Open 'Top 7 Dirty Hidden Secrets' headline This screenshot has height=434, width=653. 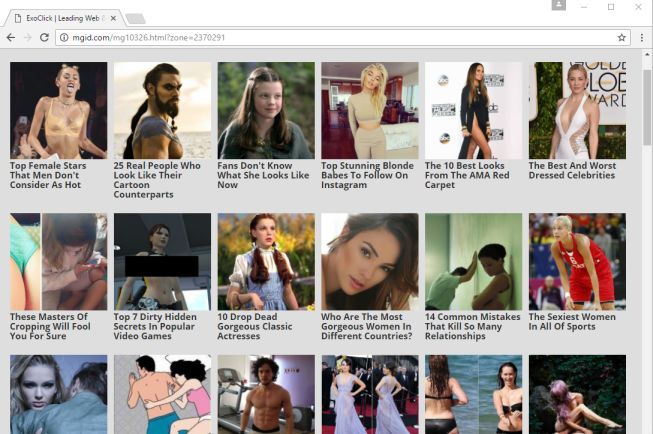[x=155, y=327]
